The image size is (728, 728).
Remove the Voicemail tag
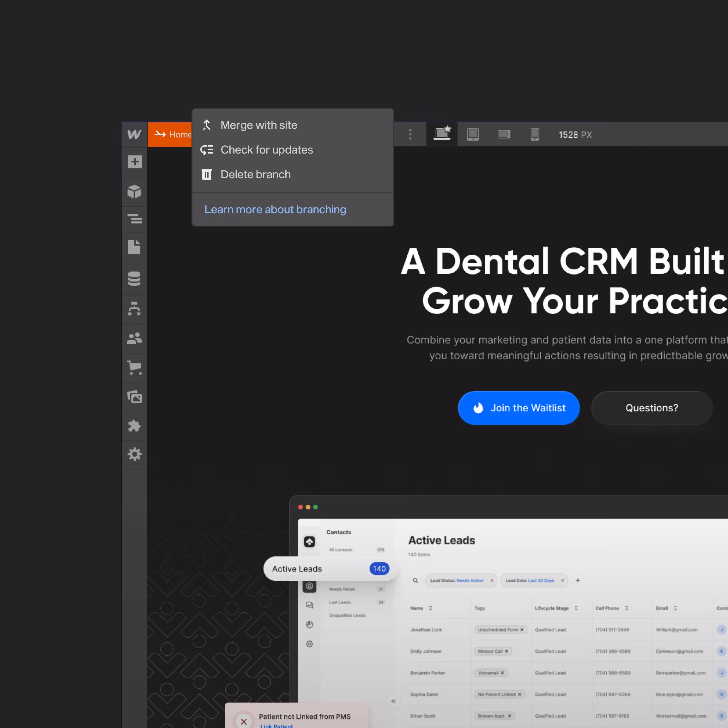coord(502,673)
